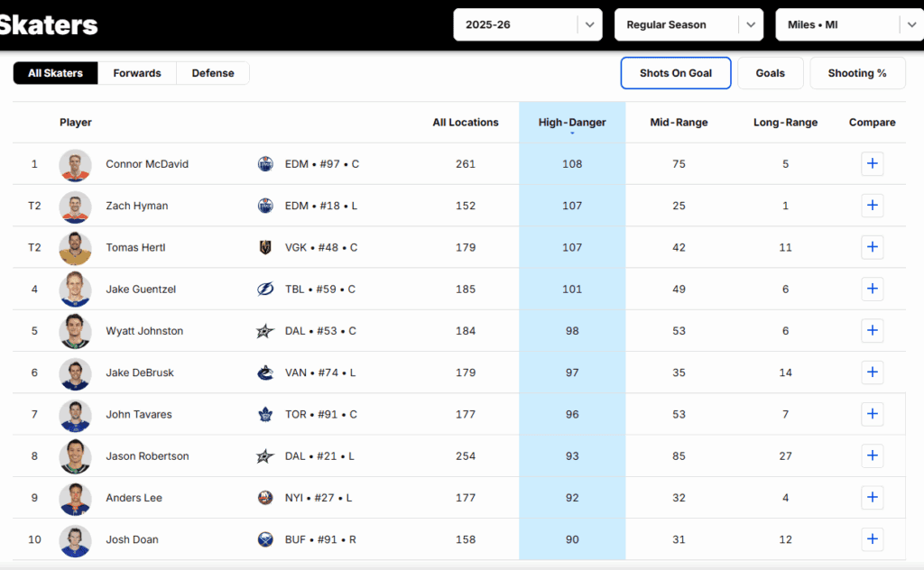Switch stat view to Shots On Goal
The image size is (924, 570).
[675, 73]
